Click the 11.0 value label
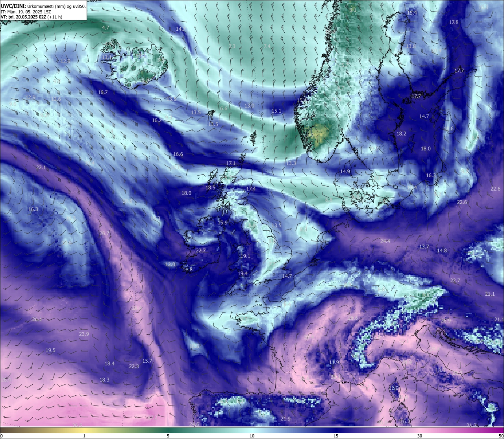Screen dimensions: 504x439 pos(393,388)
